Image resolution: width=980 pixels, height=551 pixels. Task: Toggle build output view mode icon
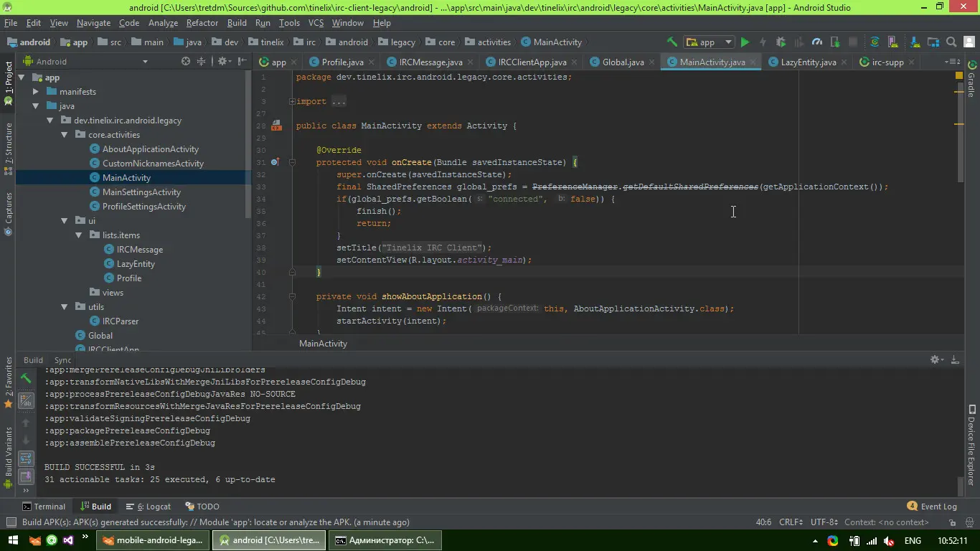click(26, 401)
